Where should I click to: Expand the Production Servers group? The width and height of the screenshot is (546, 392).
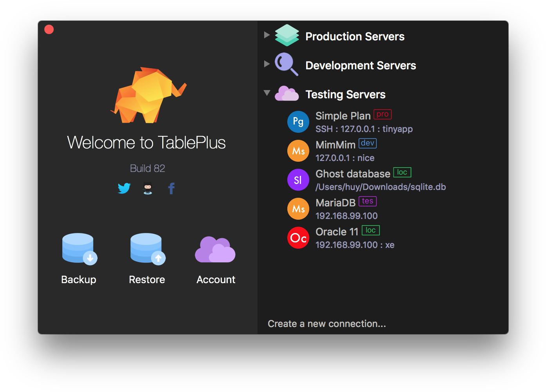pos(267,35)
